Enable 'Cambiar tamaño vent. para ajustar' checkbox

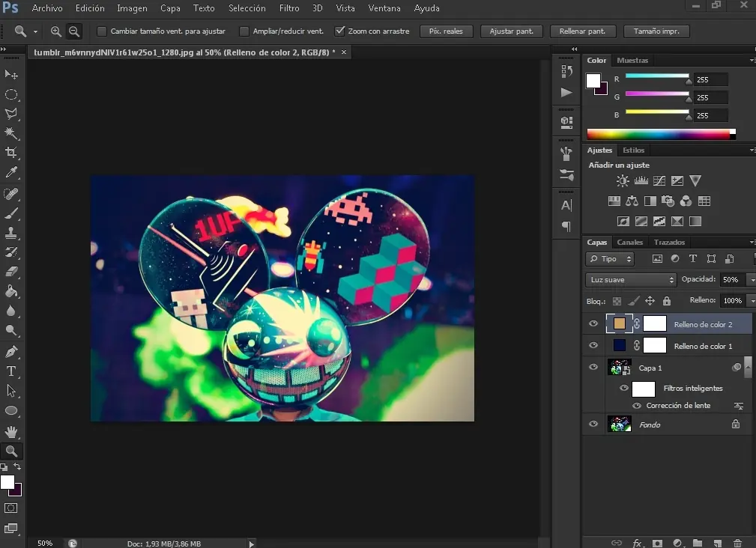tap(102, 31)
